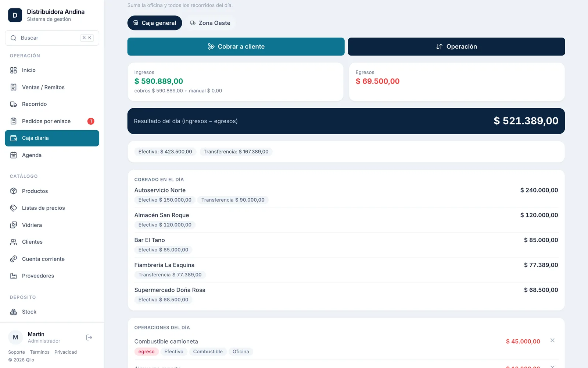Delete the Combustible camioneta operation
The height and width of the screenshot is (368, 588).
(552, 340)
